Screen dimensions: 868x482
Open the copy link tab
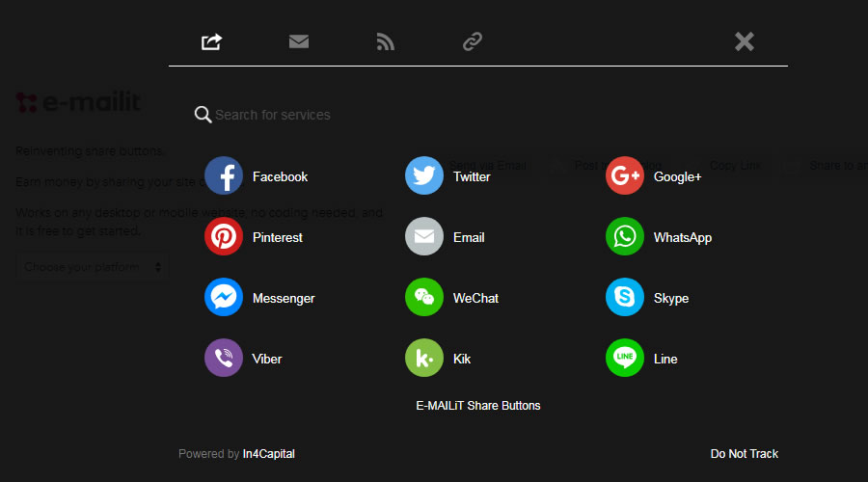(473, 41)
